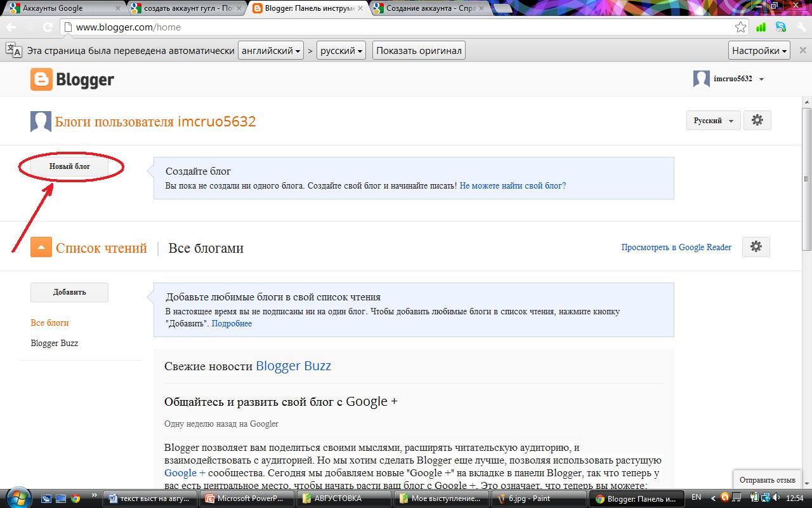Go forward with the browser forward arrow
Screen dimensions: 812x508
pyautogui.click(x=30, y=27)
